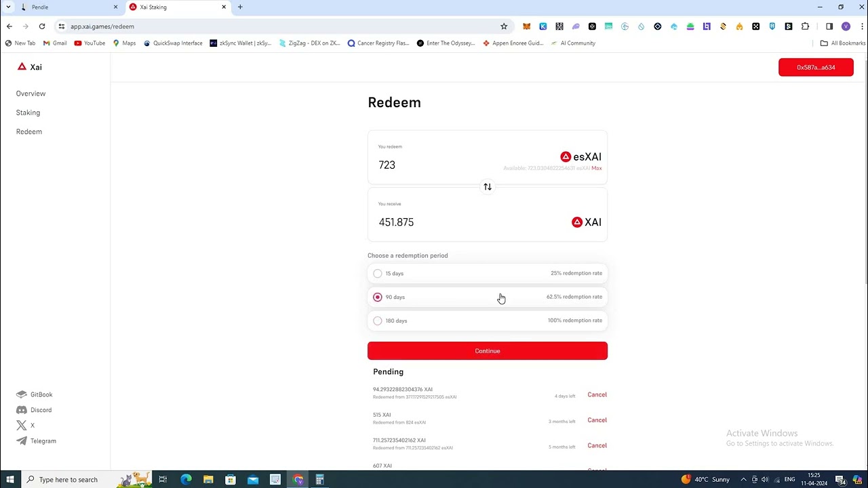Image resolution: width=868 pixels, height=488 pixels.
Task: Open Calculator from taskbar
Action: [319, 479]
